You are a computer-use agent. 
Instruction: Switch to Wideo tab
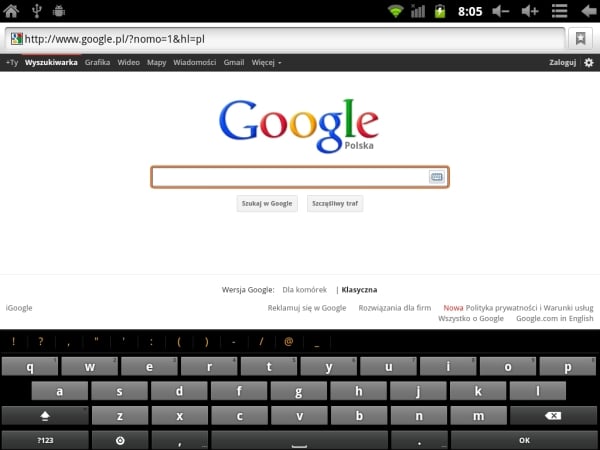pyautogui.click(x=129, y=62)
